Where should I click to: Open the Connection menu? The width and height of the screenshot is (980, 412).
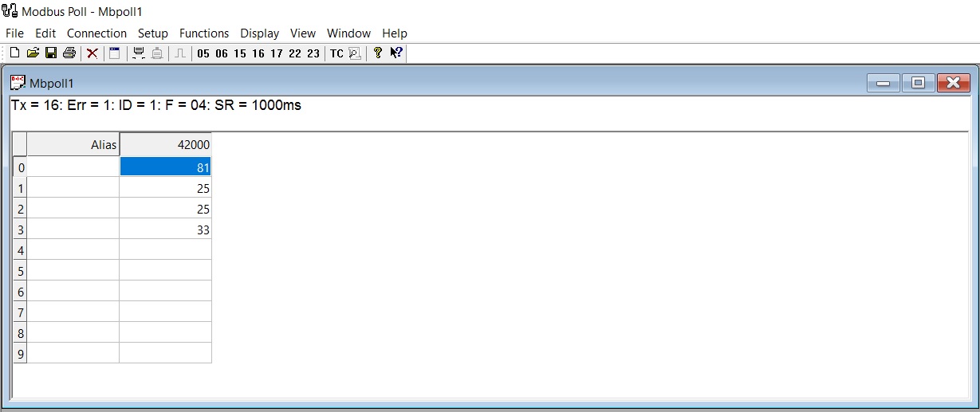[96, 33]
